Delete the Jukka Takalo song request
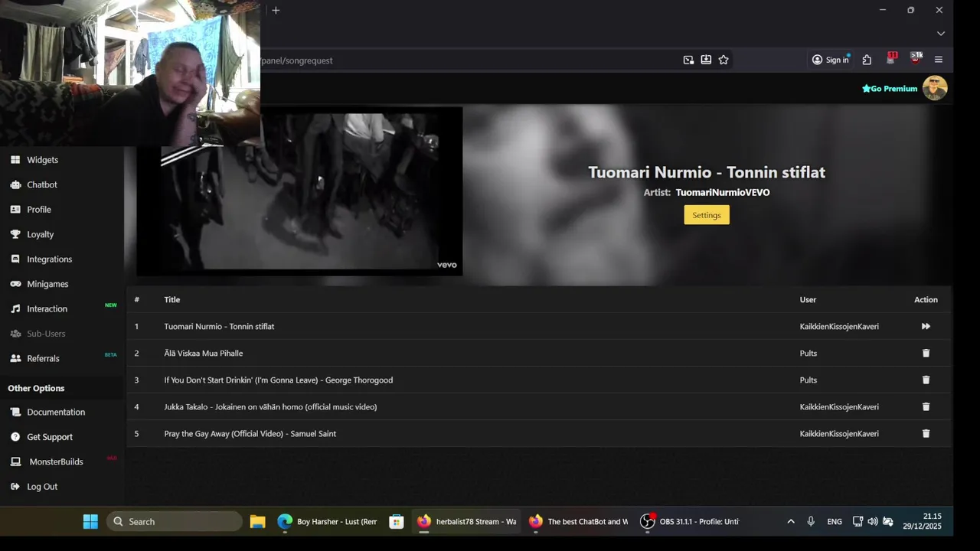Viewport: 980px width, 551px height. point(926,406)
